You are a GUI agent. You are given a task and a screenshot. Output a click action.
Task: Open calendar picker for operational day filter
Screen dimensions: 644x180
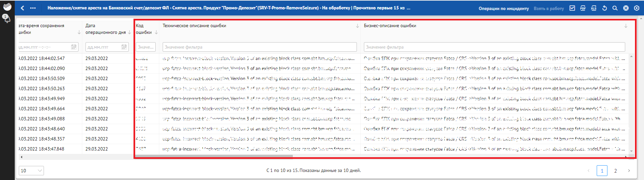pos(124,47)
